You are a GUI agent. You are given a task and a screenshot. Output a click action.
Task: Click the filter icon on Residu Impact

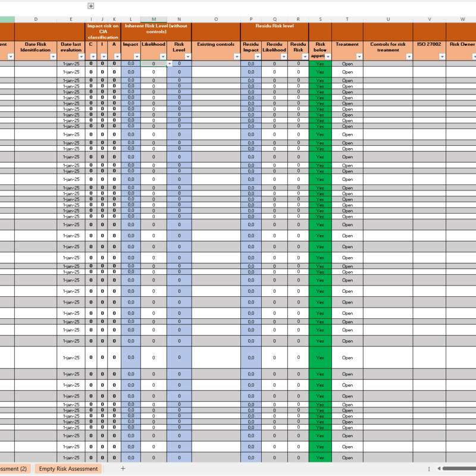point(258,57)
